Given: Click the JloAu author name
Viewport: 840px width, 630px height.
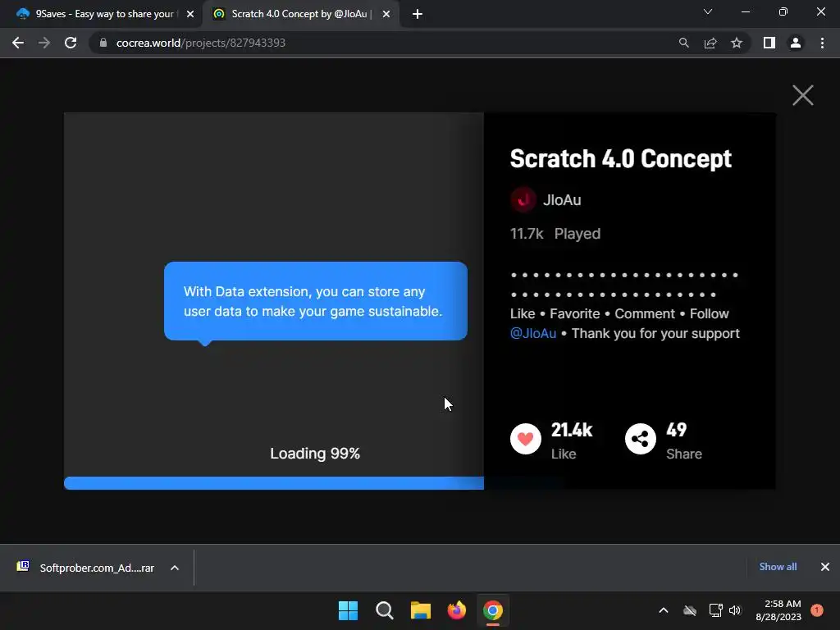Looking at the screenshot, I should (562, 200).
